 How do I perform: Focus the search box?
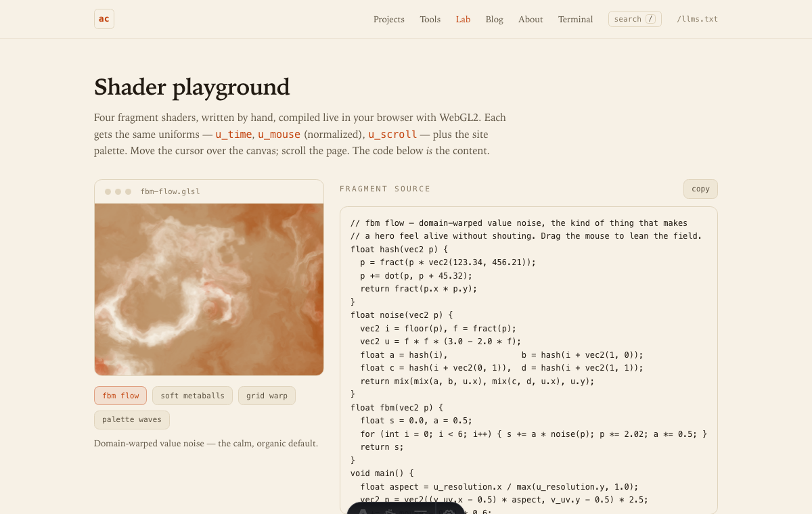(x=635, y=19)
